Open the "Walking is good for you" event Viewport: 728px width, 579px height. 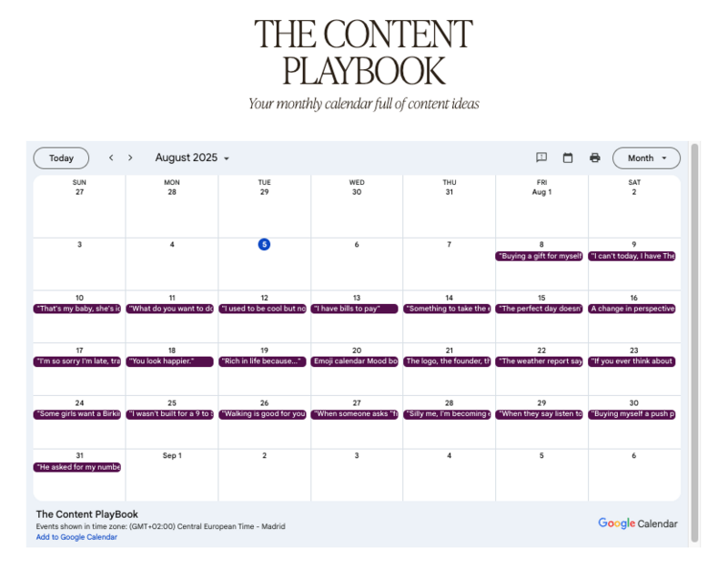262,414
